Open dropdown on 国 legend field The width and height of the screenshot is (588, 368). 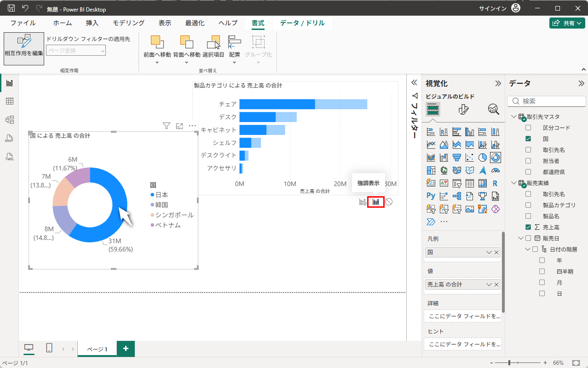point(489,252)
